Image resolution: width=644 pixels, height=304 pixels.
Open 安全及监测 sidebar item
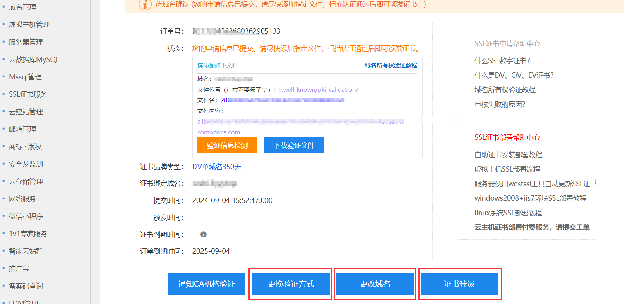point(26,164)
